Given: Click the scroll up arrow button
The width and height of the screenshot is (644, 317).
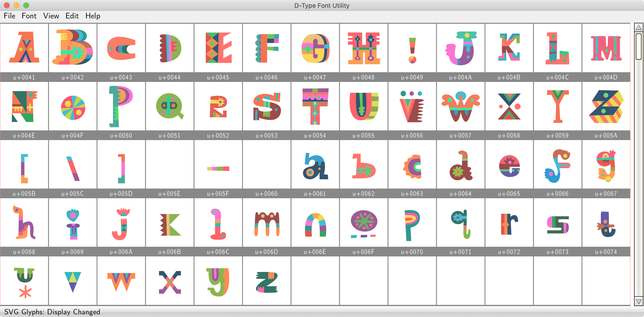Looking at the screenshot, I should pyautogui.click(x=639, y=27).
